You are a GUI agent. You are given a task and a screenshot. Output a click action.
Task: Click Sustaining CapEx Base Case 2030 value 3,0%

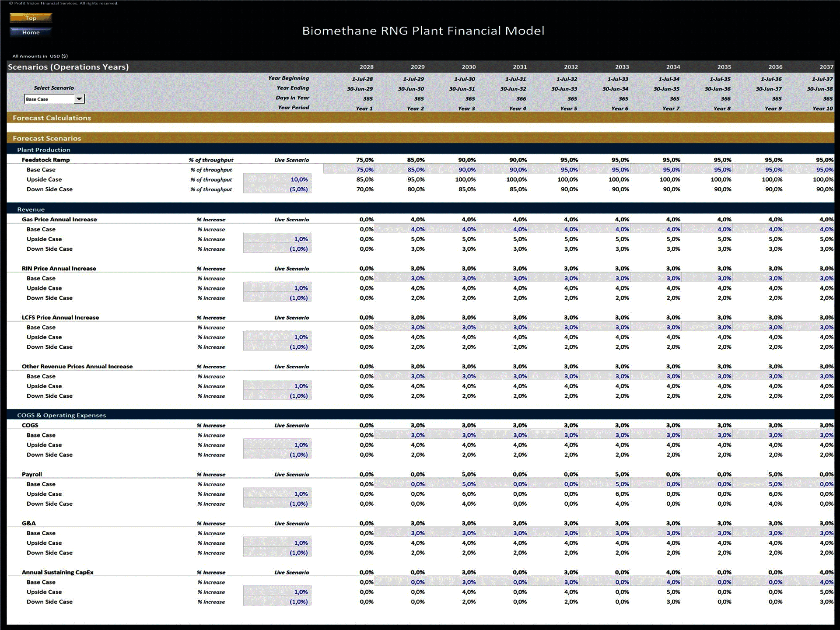pyautogui.click(x=451, y=582)
